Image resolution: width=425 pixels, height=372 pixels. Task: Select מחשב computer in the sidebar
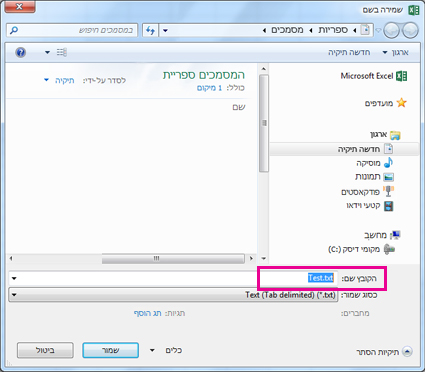375,235
